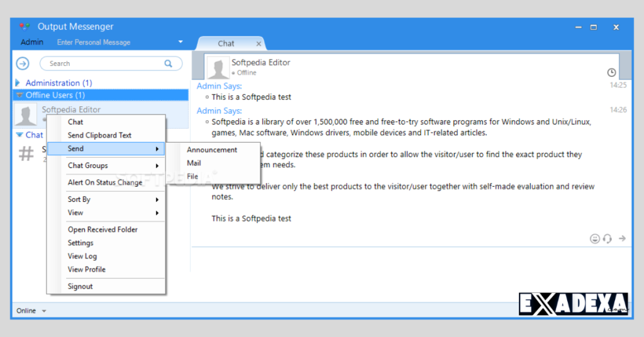644x337 pixels.
Task: Choose Alert On Status Change
Action: pyautogui.click(x=106, y=183)
